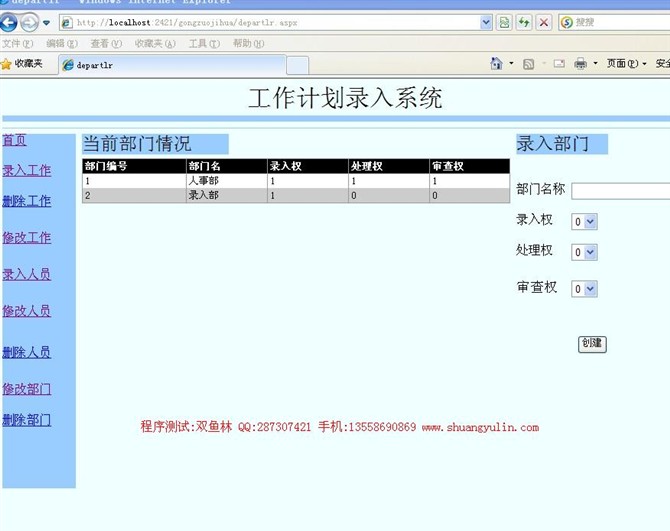670x531 pixels.
Task: Open the 录入权 dropdown
Action: (x=584, y=222)
